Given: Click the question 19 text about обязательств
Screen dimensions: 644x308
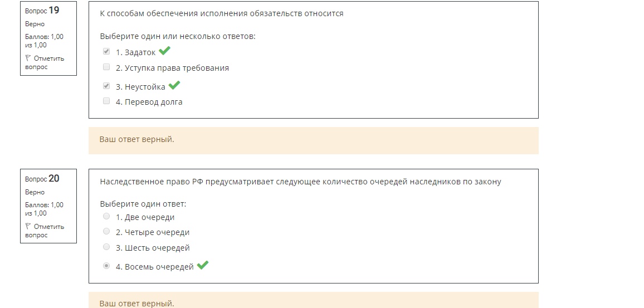Looking at the screenshot, I should [x=222, y=13].
